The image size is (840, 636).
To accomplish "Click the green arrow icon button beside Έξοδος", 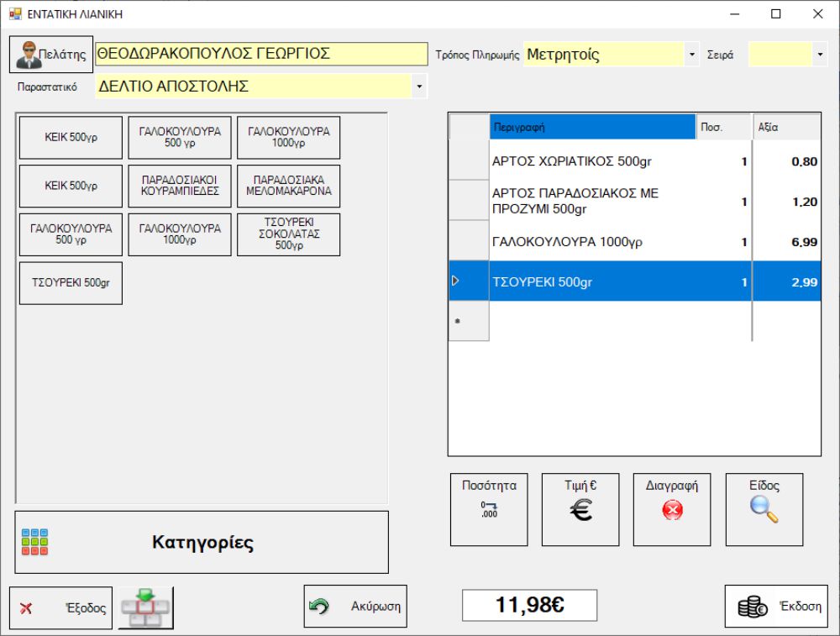I will (145, 608).
